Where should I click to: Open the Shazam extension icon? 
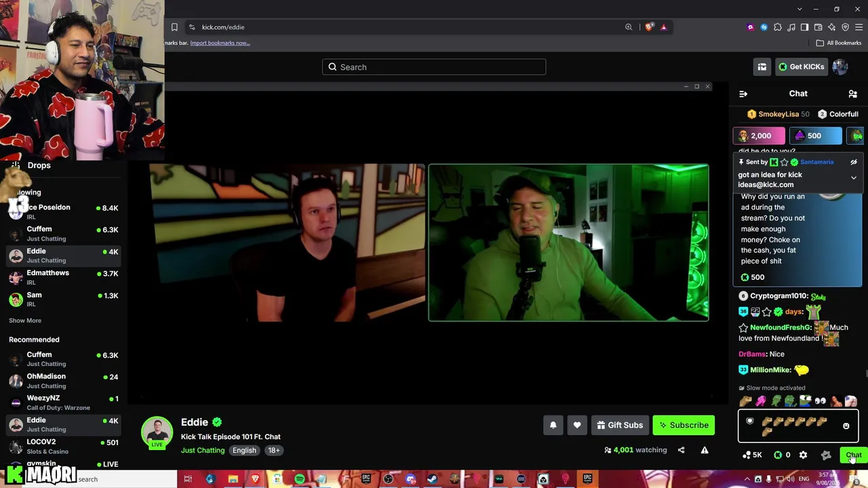tap(764, 27)
